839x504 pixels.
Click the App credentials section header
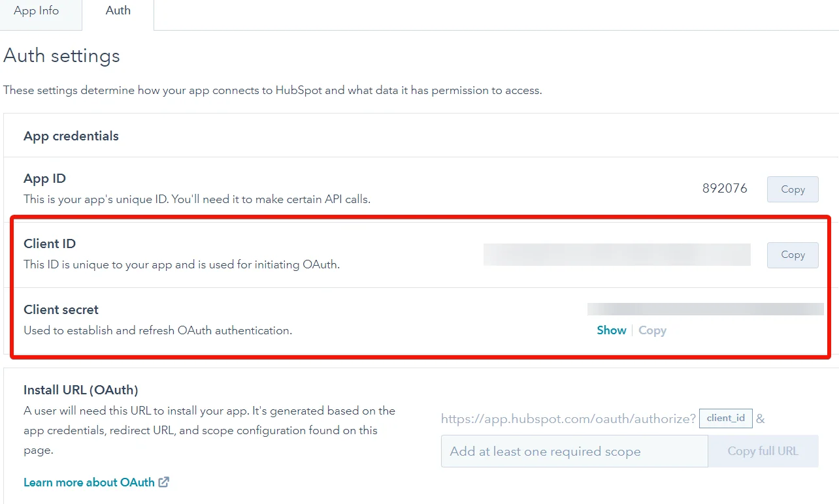pos(71,136)
